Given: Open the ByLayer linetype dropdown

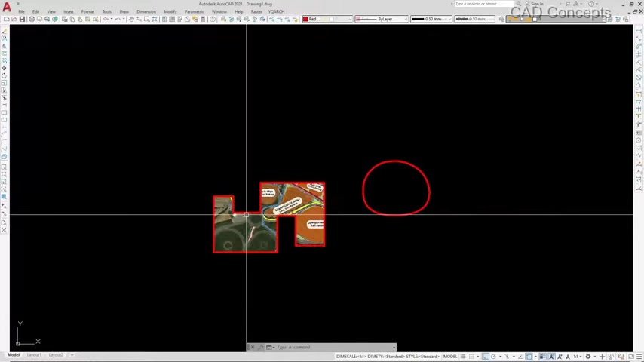Looking at the screenshot, I should click(x=406, y=20).
